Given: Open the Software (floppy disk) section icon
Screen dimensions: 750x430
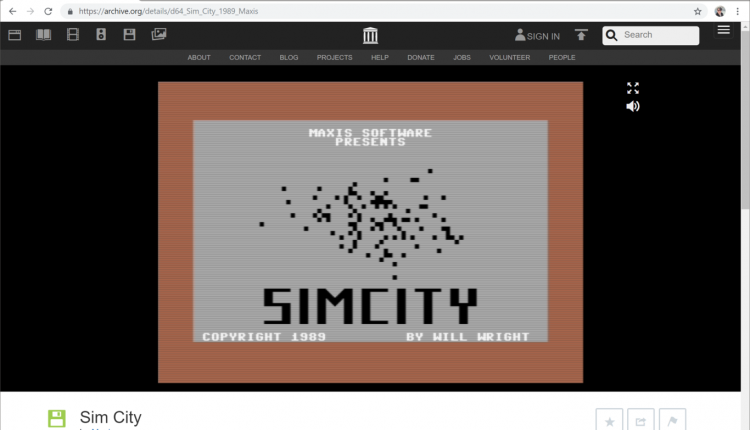Looking at the screenshot, I should [130, 35].
